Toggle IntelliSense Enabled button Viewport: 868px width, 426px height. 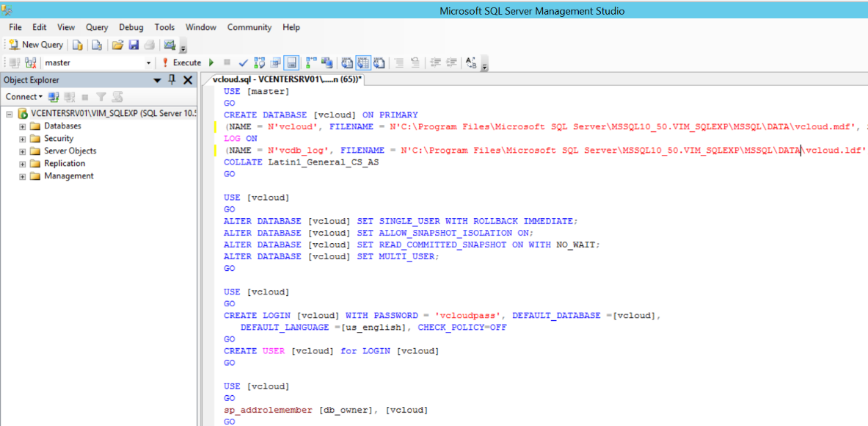point(292,62)
